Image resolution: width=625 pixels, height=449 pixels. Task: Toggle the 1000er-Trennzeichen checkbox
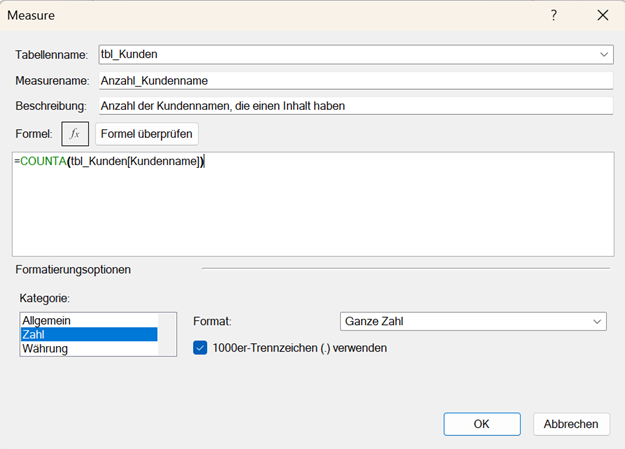pos(200,348)
